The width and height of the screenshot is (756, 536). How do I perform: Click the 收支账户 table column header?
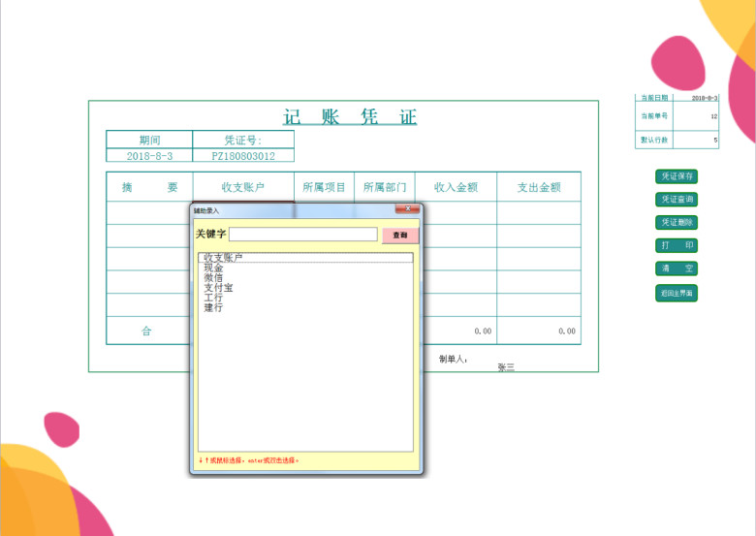243,187
